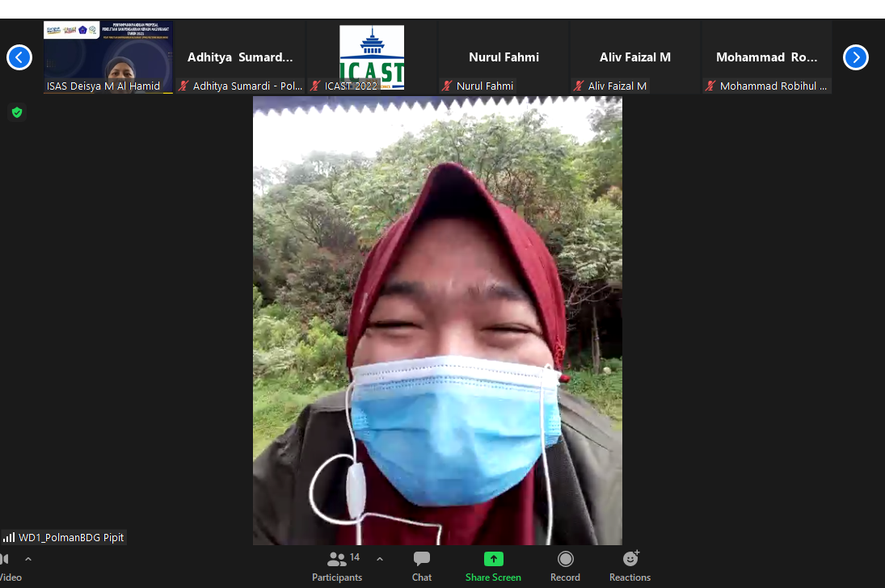The image size is (885, 588).
Task: Expand video options chevron next to Video
Action: [x=28, y=559]
